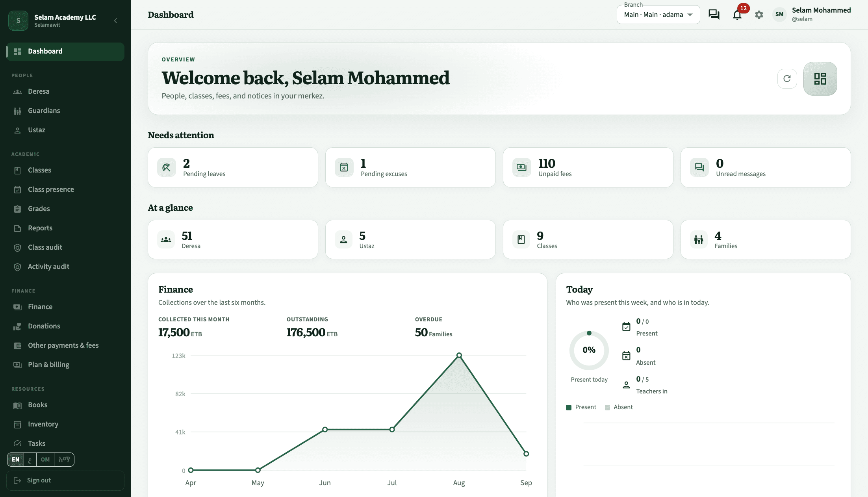868x497 pixels.
Task: Click the Deresa group icon in At a glance
Action: [166, 239]
